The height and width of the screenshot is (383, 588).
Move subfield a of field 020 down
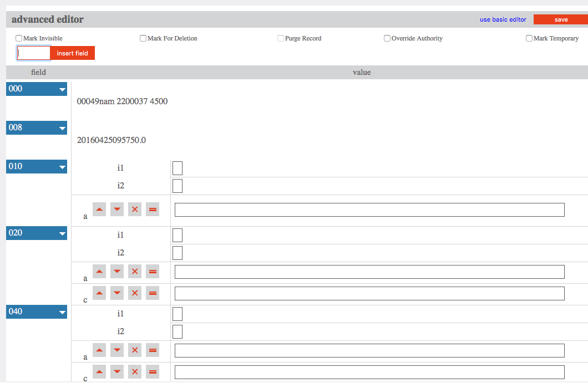(117, 272)
